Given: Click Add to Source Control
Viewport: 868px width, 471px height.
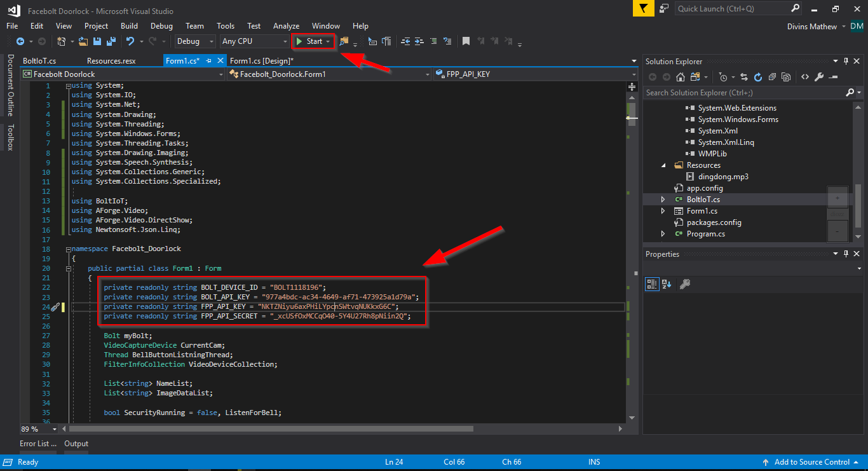Looking at the screenshot, I should [x=811, y=462].
